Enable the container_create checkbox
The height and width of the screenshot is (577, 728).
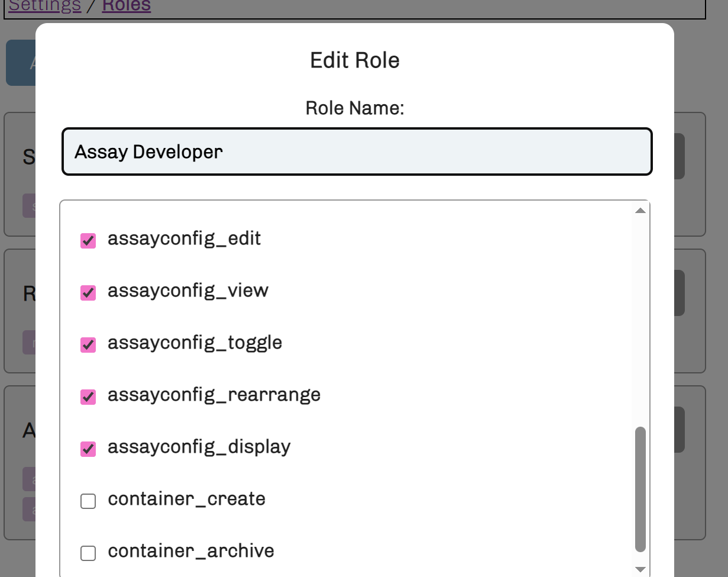point(88,501)
